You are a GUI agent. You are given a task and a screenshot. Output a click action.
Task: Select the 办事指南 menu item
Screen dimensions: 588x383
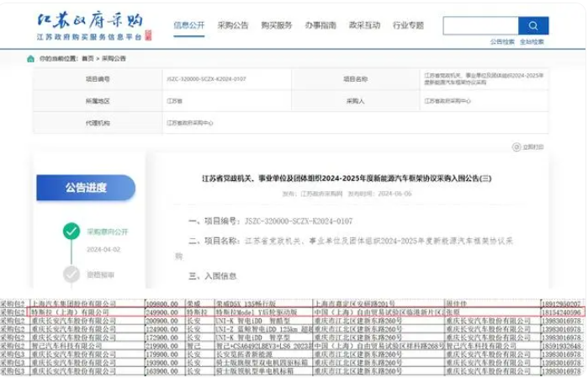tap(320, 25)
